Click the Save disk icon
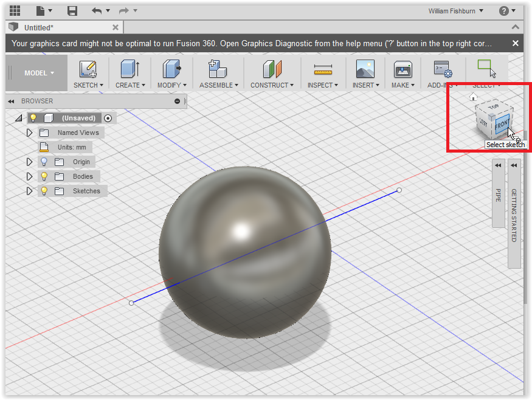 [72, 11]
